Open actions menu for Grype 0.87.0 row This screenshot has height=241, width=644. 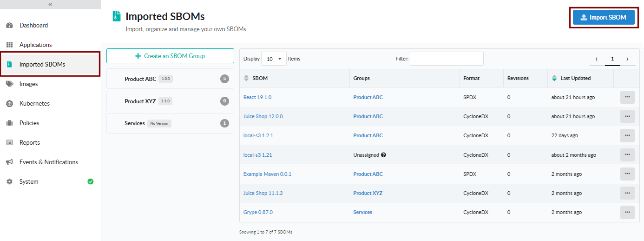(x=627, y=212)
